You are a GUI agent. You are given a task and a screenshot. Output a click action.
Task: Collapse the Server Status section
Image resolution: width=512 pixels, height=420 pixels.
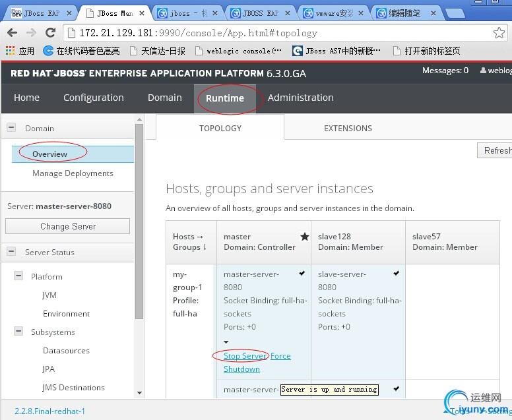(11, 251)
